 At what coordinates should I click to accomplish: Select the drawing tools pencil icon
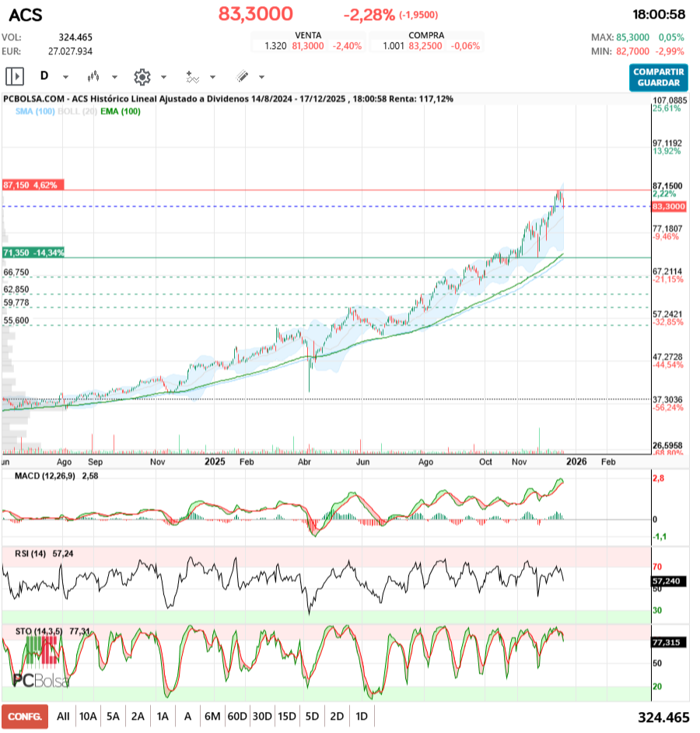coord(243,77)
